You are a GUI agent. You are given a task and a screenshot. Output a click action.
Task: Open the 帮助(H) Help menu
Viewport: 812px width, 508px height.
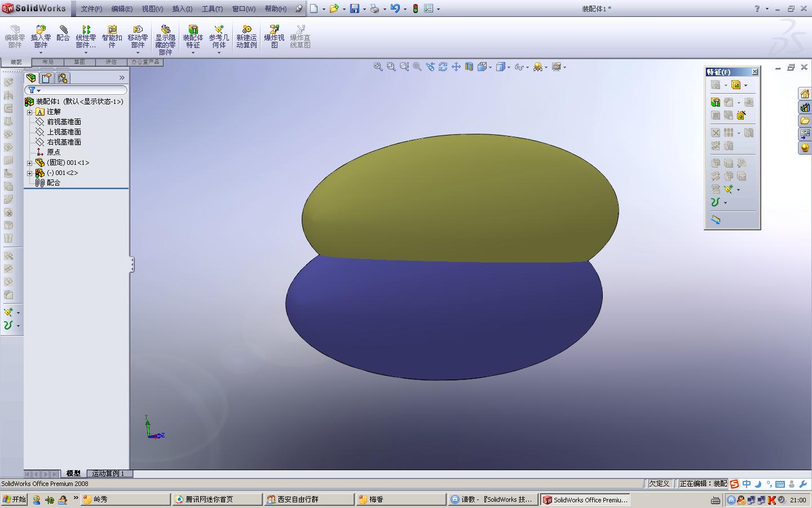pos(276,9)
